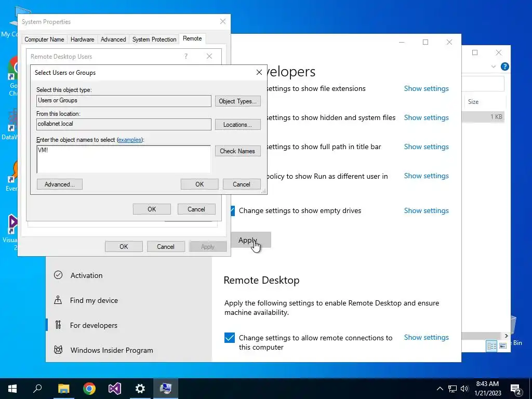Switch File Explorer to large icons view
Screen dimensions: 532x399
tap(503, 346)
